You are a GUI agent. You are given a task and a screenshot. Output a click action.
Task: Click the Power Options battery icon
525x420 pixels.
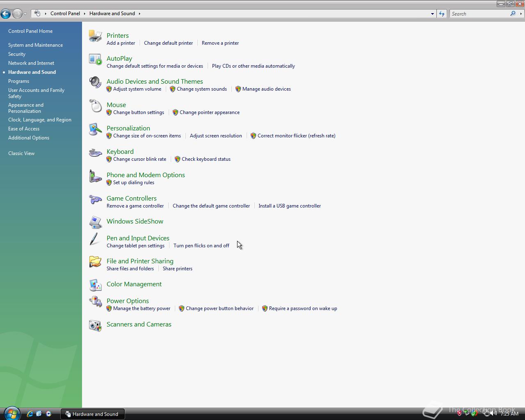(95, 302)
